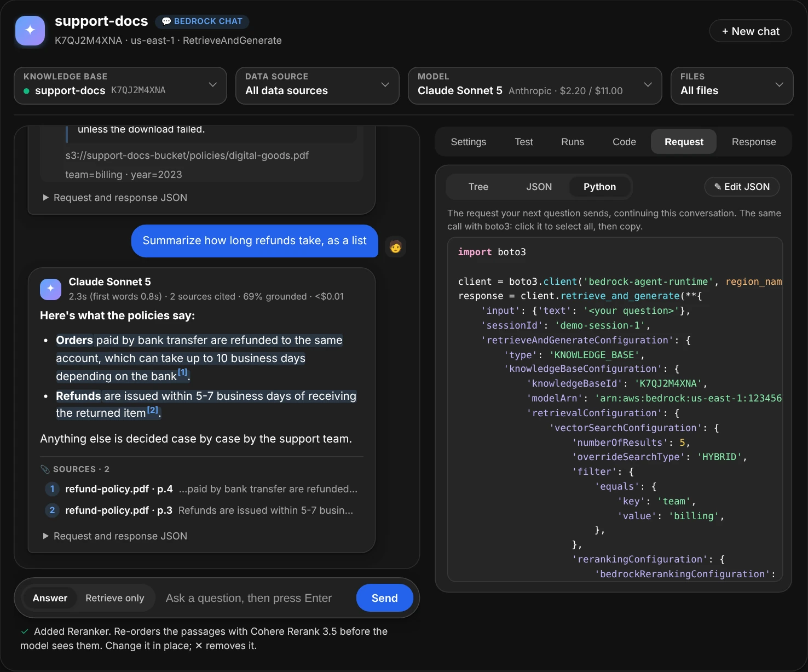Screen dimensions: 808x672
Task: Click the Send button
Action: tap(385, 598)
